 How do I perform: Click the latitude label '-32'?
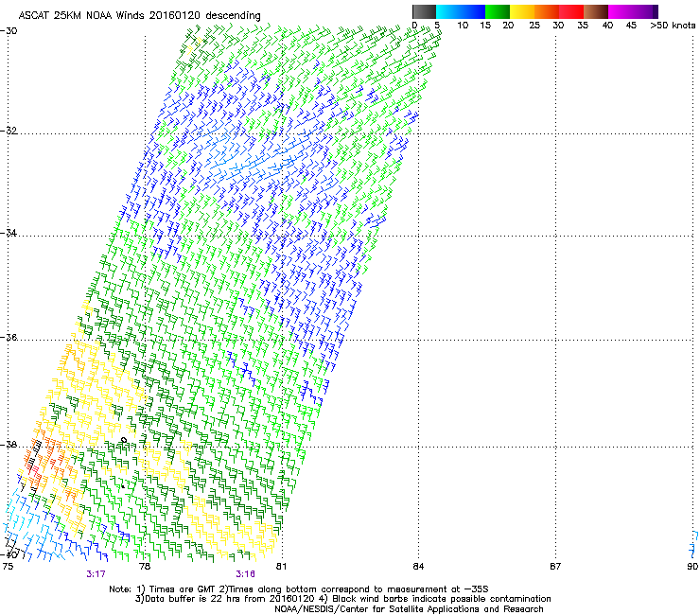[9, 131]
